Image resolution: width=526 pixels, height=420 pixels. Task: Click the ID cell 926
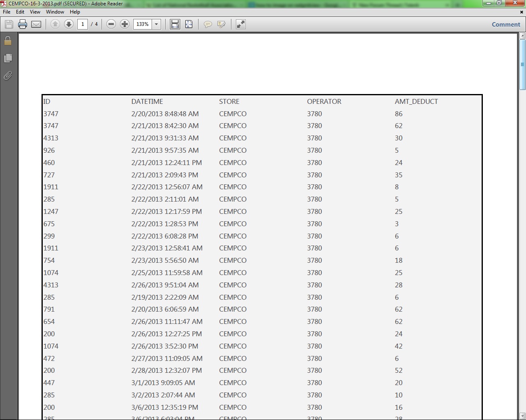49,150
